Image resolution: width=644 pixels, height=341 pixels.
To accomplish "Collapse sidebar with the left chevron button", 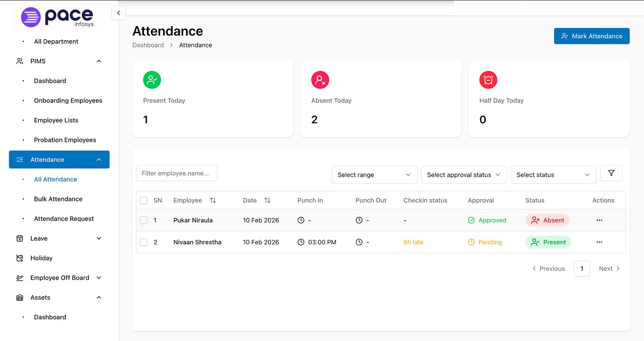I will [x=119, y=13].
